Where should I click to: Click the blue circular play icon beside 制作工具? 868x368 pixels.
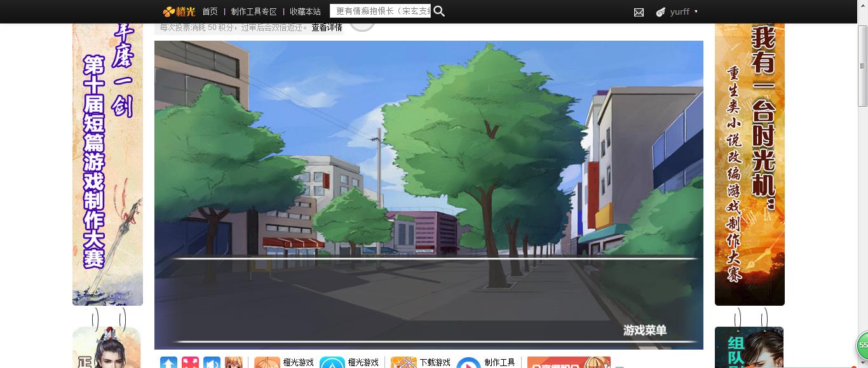(469, 364)
